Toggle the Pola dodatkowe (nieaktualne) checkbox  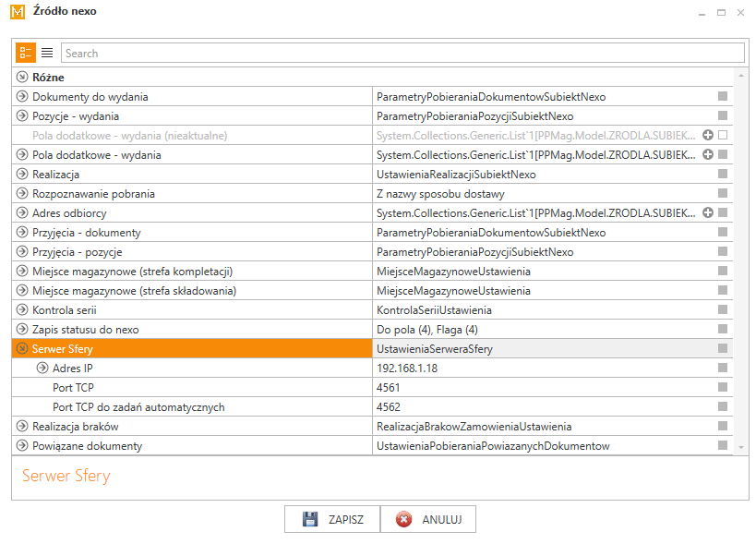click(x=722, y=135)
